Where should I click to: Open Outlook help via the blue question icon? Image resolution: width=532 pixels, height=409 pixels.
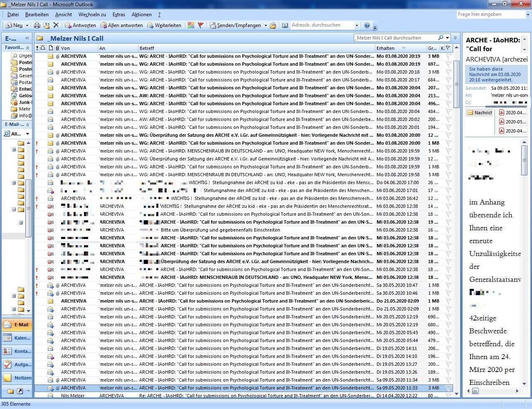pos(367,25)
